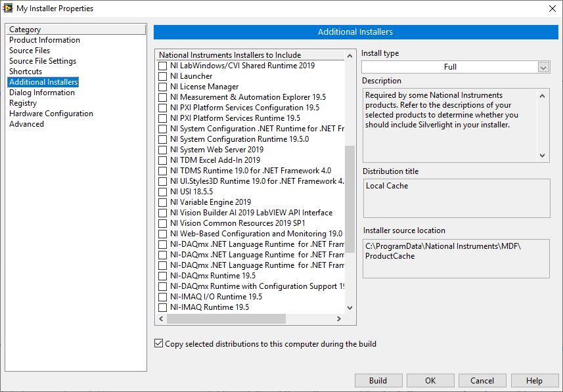Enable the NI License Manager installer
563x392 pixels.
(163, 87)
